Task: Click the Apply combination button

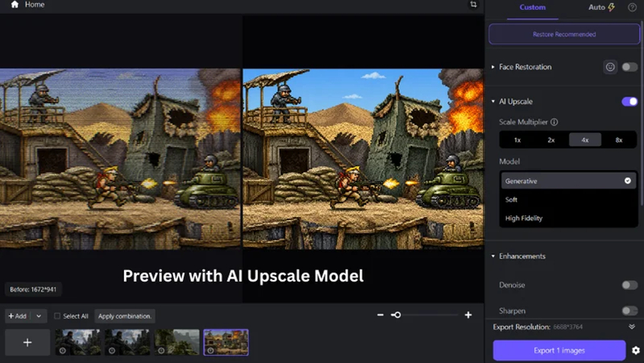Action: click(x=125, y=316)
